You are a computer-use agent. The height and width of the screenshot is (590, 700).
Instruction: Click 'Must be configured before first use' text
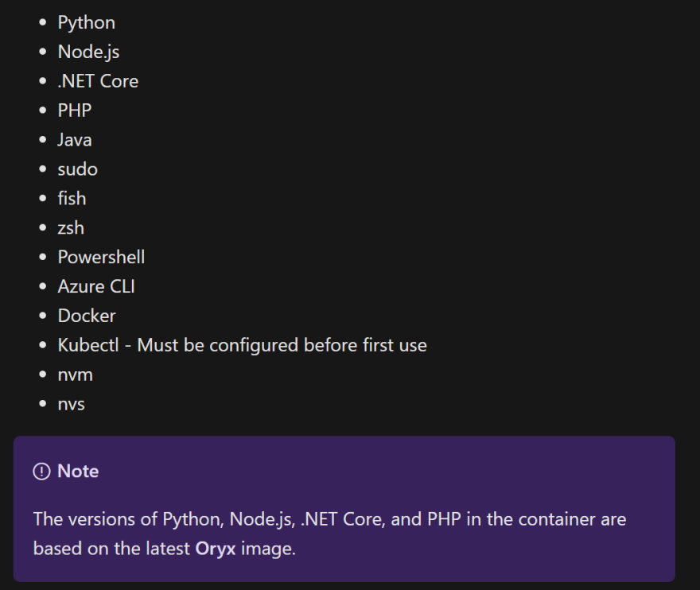click(x=282, y=345)
